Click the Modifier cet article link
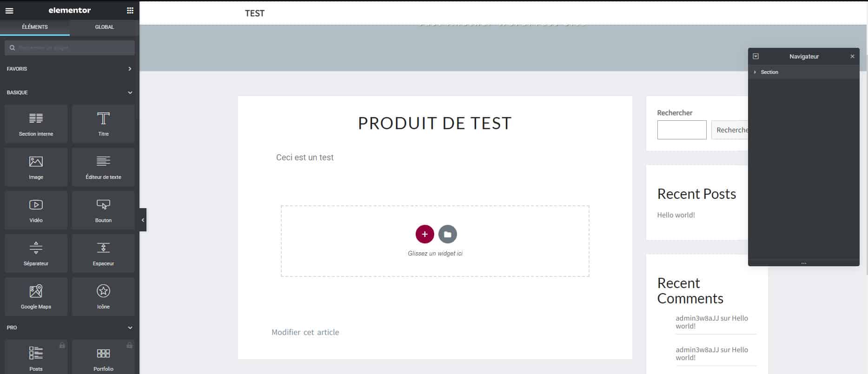Image resolution: width=868 pixels, height=374 pixels. [x=305, y=332]
